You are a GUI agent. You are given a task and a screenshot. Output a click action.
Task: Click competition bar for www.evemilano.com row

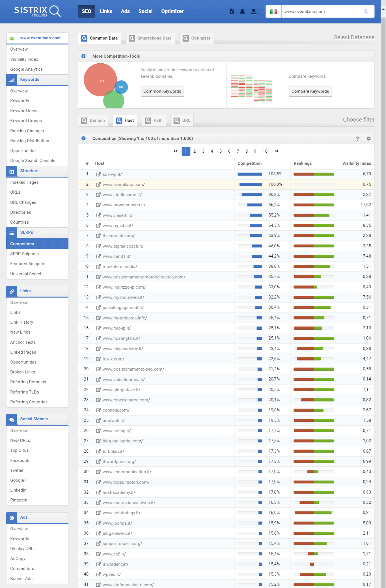pos(250,185)
